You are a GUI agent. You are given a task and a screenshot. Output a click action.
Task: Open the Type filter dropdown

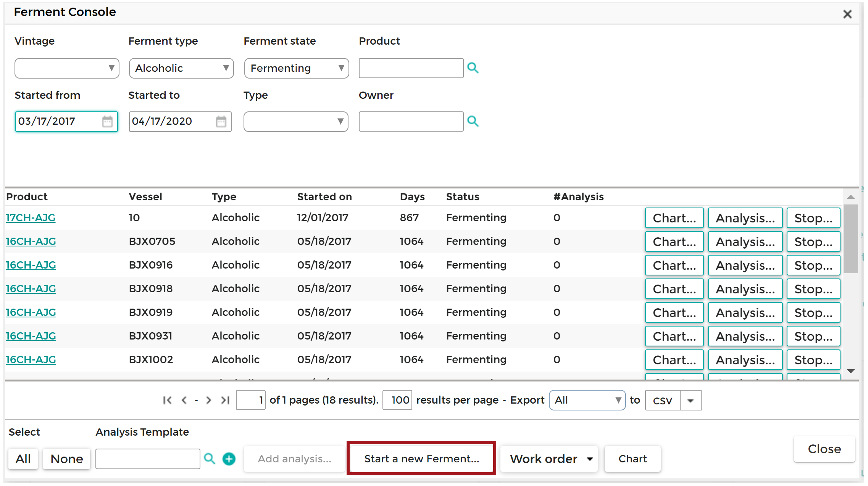(296, 121)
